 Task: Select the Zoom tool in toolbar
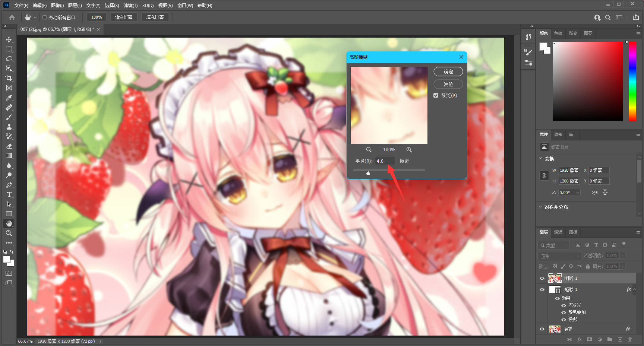(x=9, y=233)
